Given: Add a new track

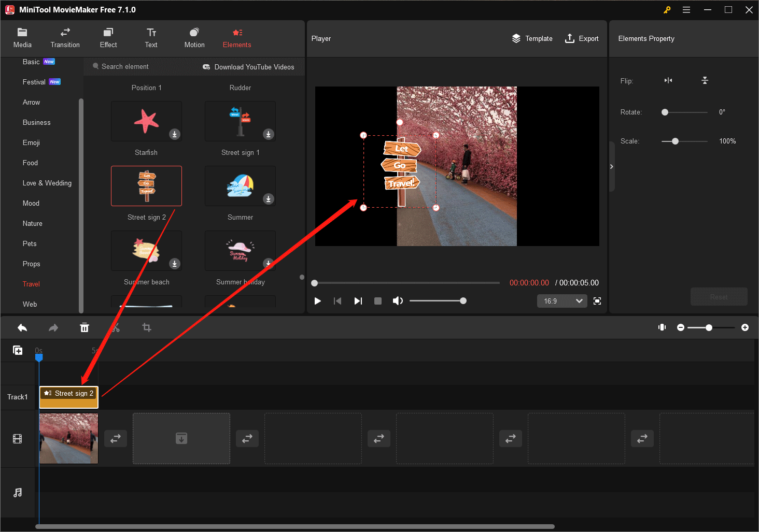Looking at the screenshot, I should click(x=18, y=350).
